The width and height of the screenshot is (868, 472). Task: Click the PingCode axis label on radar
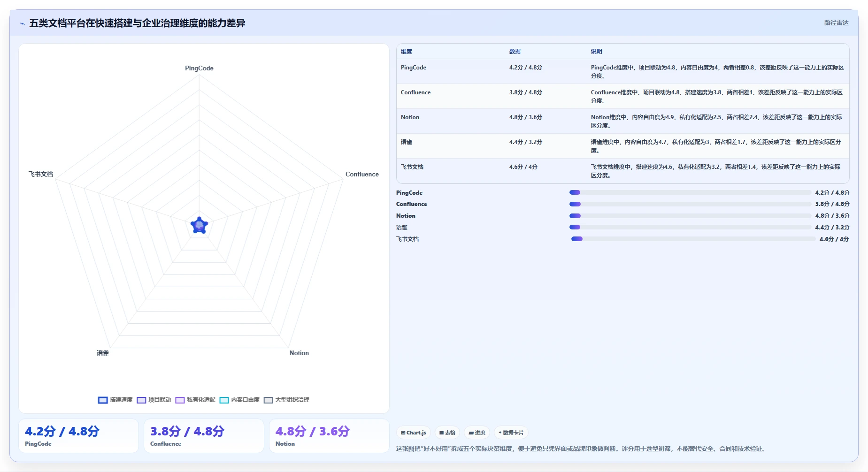tap(199, 69)
